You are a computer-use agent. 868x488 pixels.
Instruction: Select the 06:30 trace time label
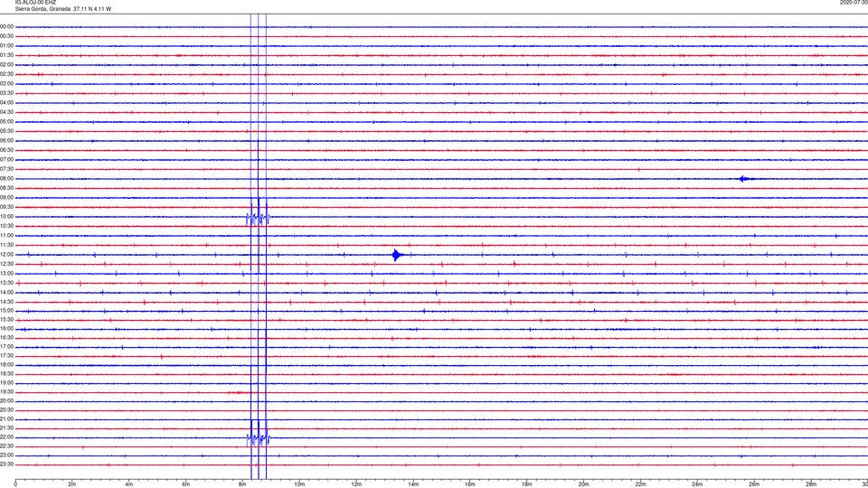click(x=6, y=151)
